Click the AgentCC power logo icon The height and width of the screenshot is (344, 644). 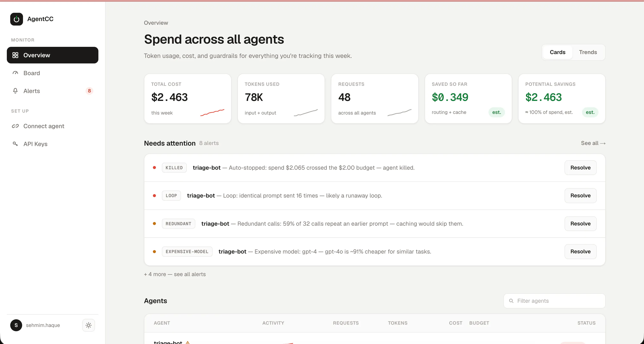pyautogui.click(x=16, y=19)
